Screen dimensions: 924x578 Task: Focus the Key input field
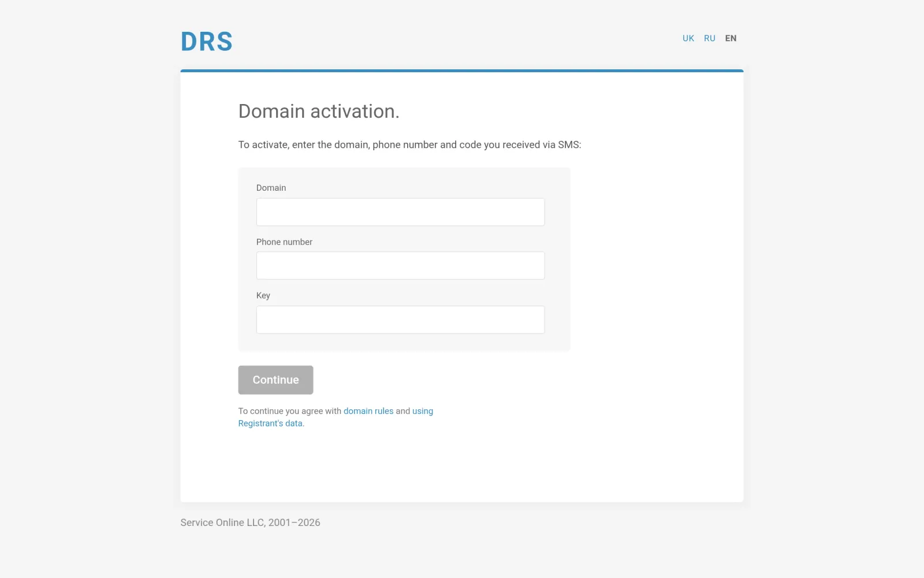click(x=400, y=320)
